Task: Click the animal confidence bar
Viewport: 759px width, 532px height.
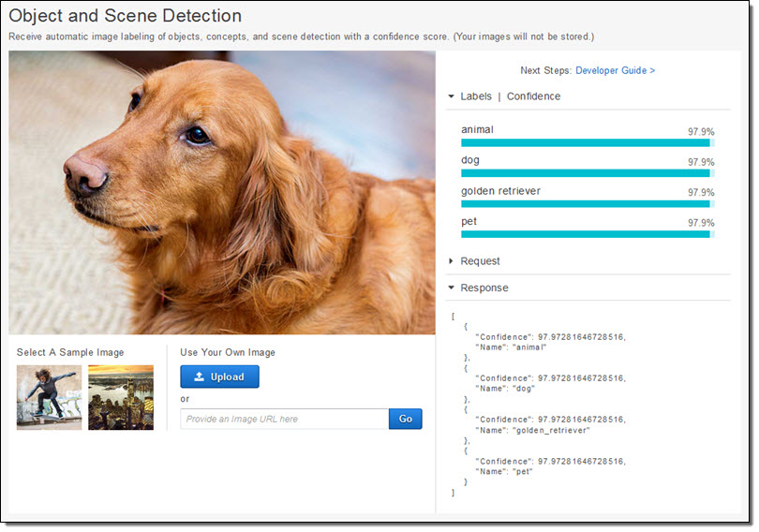Action: (586, 143)
